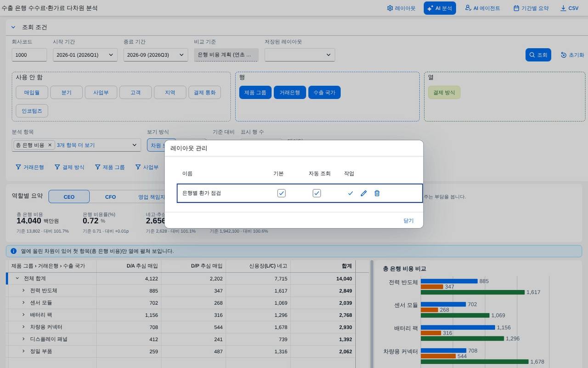The image size is (588, 368).
Task: Expand the 차량용 커넥터 row
Action: tap(24, 327)
